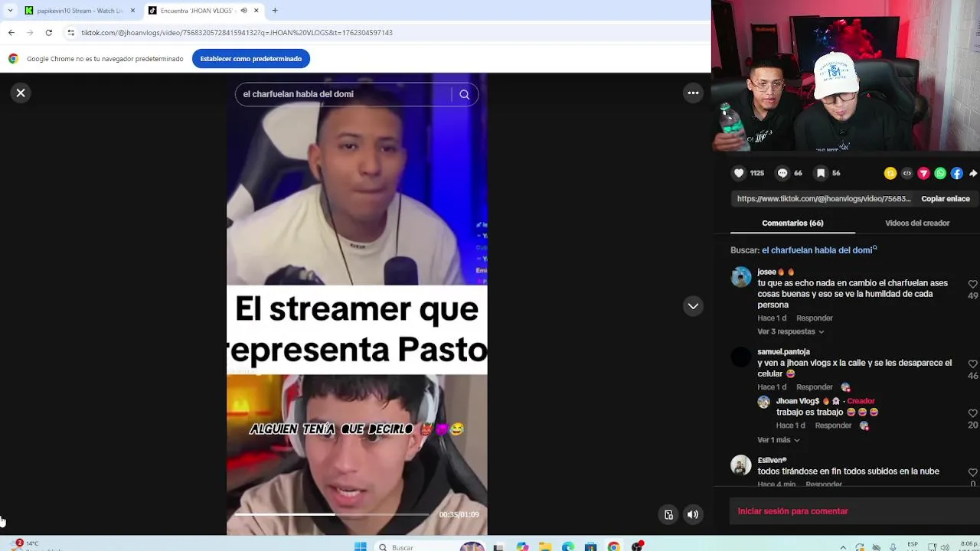
Task: Expand 'Ver 1 más' replies
Action: [x=778, y=440]
